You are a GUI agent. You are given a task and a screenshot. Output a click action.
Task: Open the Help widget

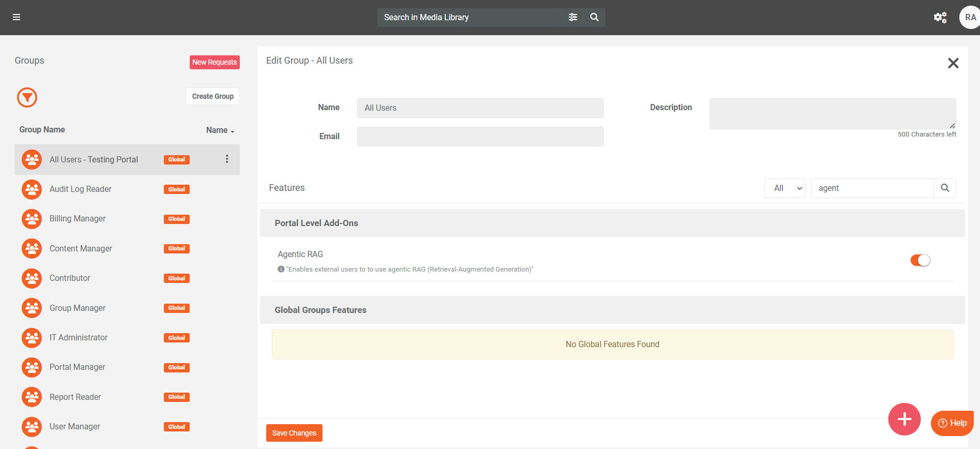pyautogui.click(x=952, y=423)
